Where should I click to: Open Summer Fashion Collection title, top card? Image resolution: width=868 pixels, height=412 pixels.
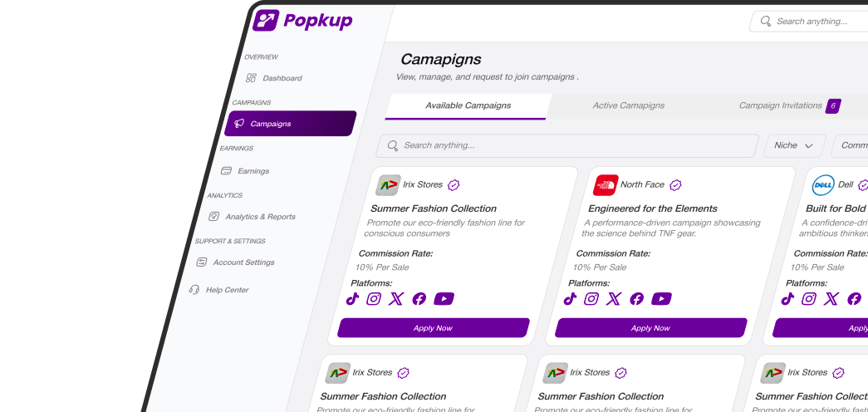pyautogui.click(x=434, y=208)
